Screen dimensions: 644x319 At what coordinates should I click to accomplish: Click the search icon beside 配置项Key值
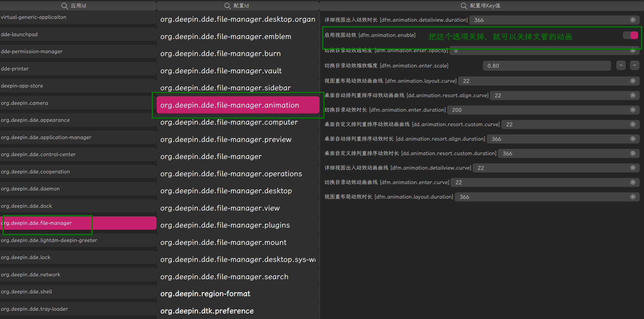point(464,6)
